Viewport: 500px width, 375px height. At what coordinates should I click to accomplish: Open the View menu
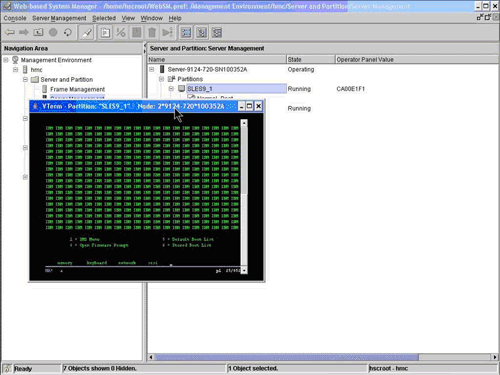[x=128, y=18]
